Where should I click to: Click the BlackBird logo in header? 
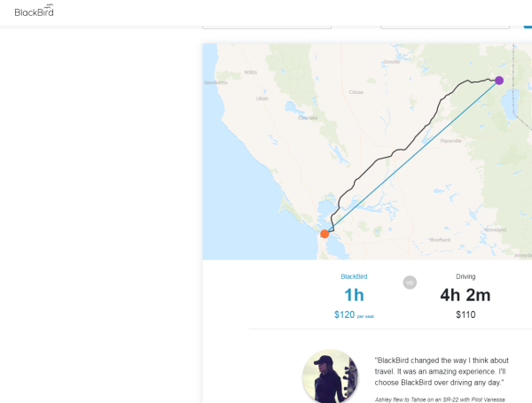coord(35,12)
